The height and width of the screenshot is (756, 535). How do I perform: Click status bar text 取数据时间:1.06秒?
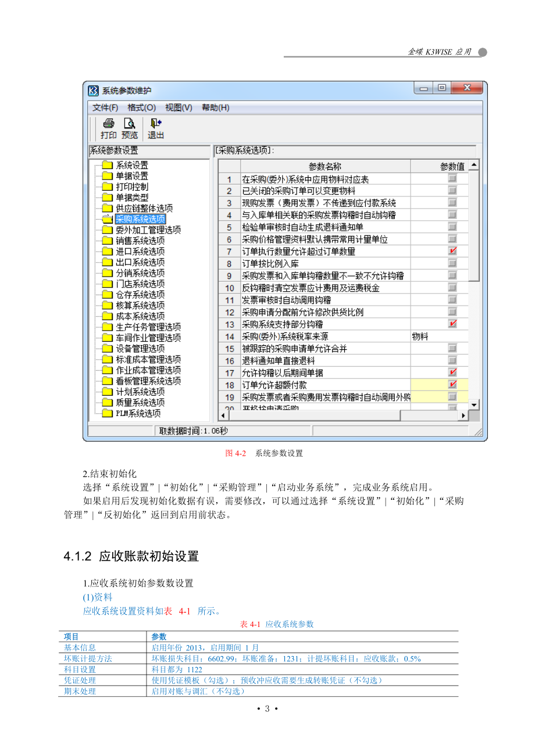(x=192, y=431)
